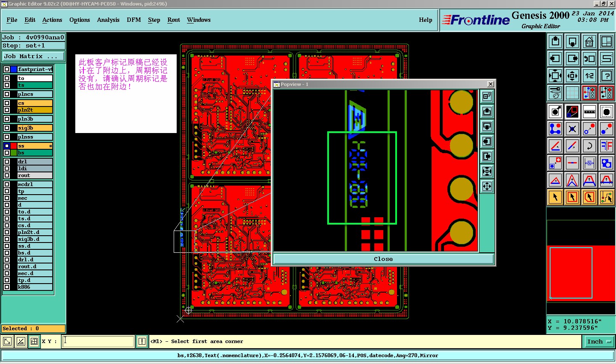The width and height of the screenshot is (616, 364).
Task: Click the 1:2 zoom scale icon
Action: (x=589, y=76)
